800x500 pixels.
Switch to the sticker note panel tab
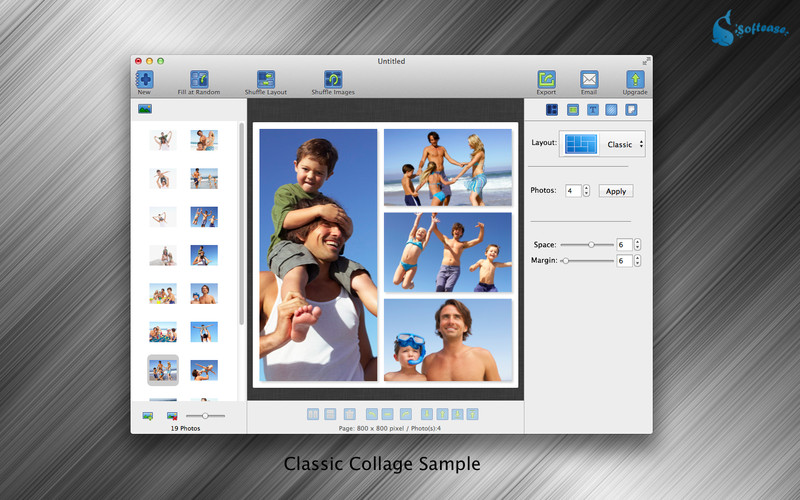631,110
